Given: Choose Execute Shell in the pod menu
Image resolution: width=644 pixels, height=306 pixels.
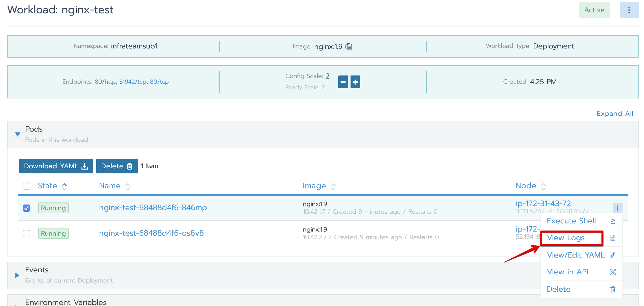Looking at the screenshot, I should [x=571, y=221].
